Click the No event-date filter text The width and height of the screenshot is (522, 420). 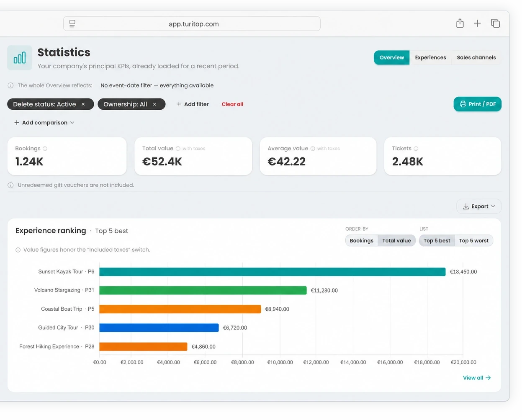point(157,85)
